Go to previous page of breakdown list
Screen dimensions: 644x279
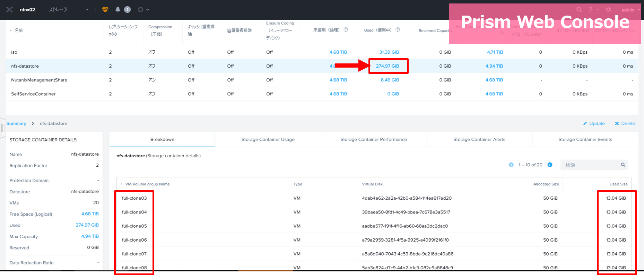511,165
